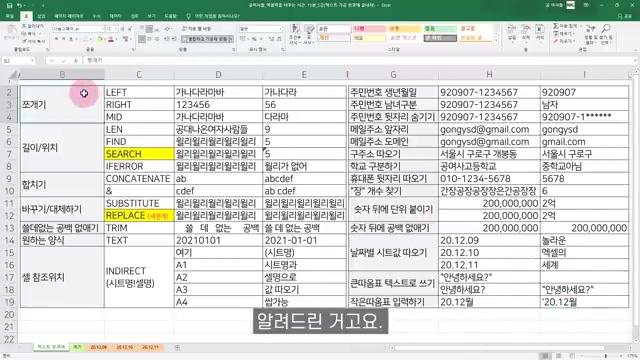640x360 pixels.
Task: Add a new sheet with plus button
Action: click(x=177, y=348)
